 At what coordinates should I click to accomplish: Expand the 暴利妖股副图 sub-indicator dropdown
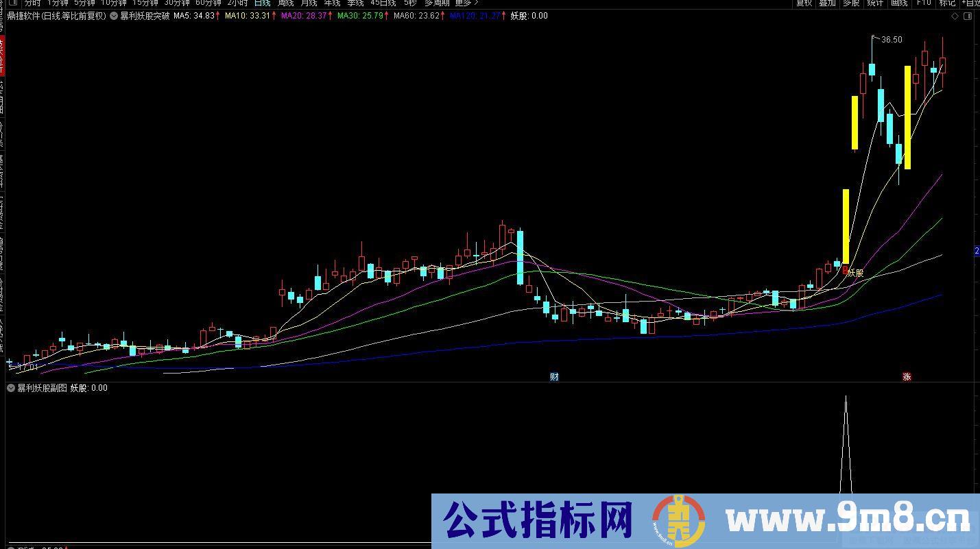point(11,388)
